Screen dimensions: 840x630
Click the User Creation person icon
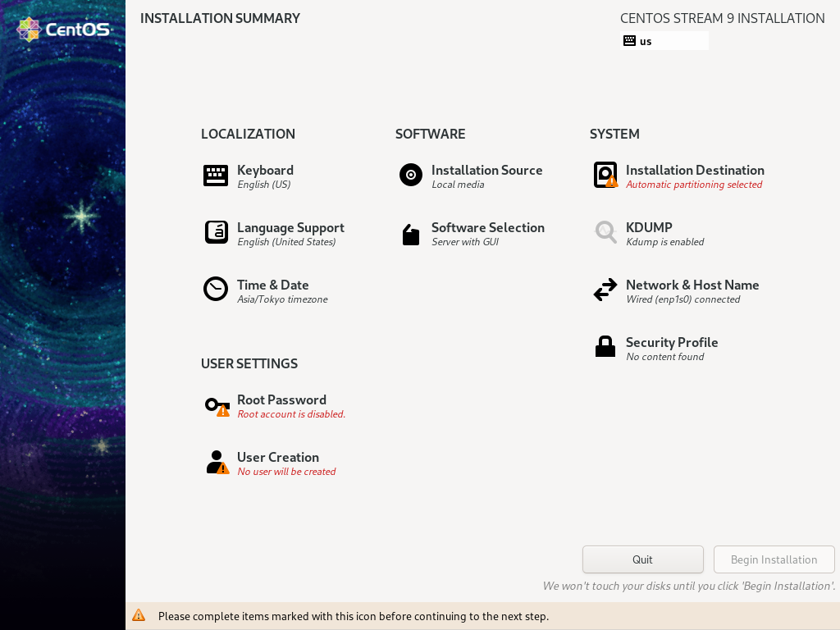(217, 463)
